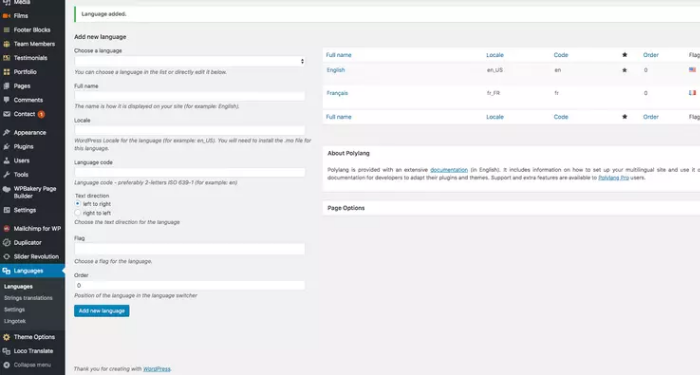Click the Languages translate icon

(x=6, y=271)
